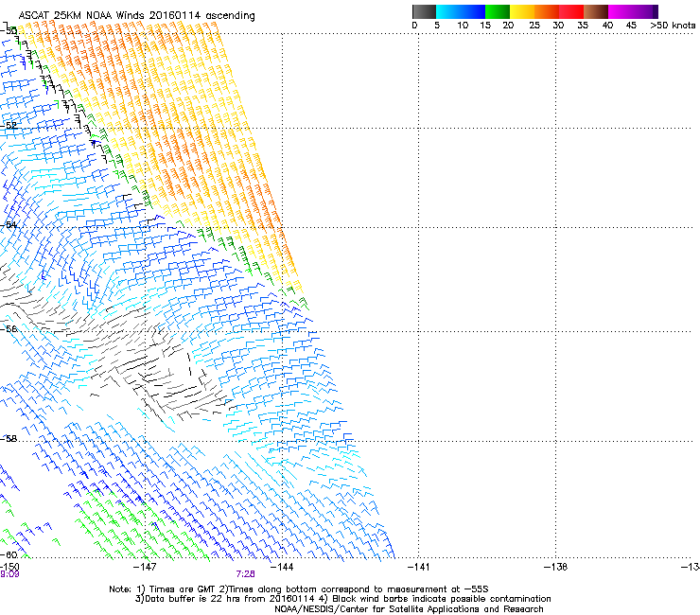Click the blue 10-15 knots legend swatch
Image resolution: width=700 pixels, height=615 pixels.
[473, 11]
